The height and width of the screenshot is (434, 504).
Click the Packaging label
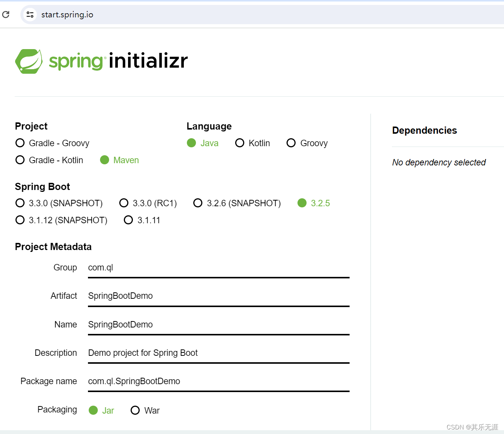pos(57,410)
